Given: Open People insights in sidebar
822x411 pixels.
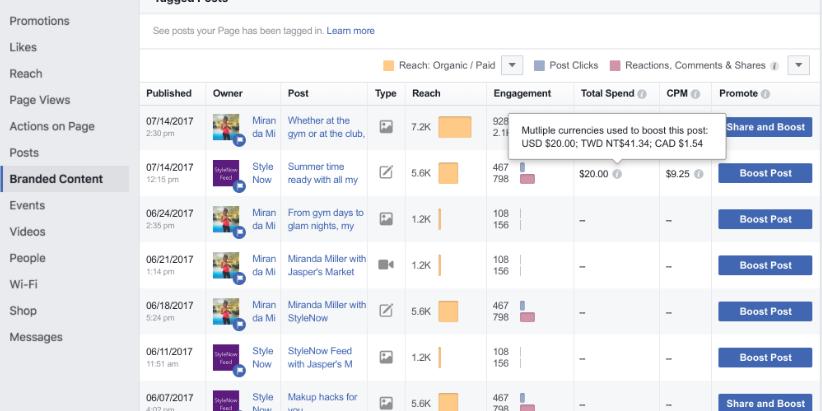Looking at the screenshot, I should tap(27, 258).
